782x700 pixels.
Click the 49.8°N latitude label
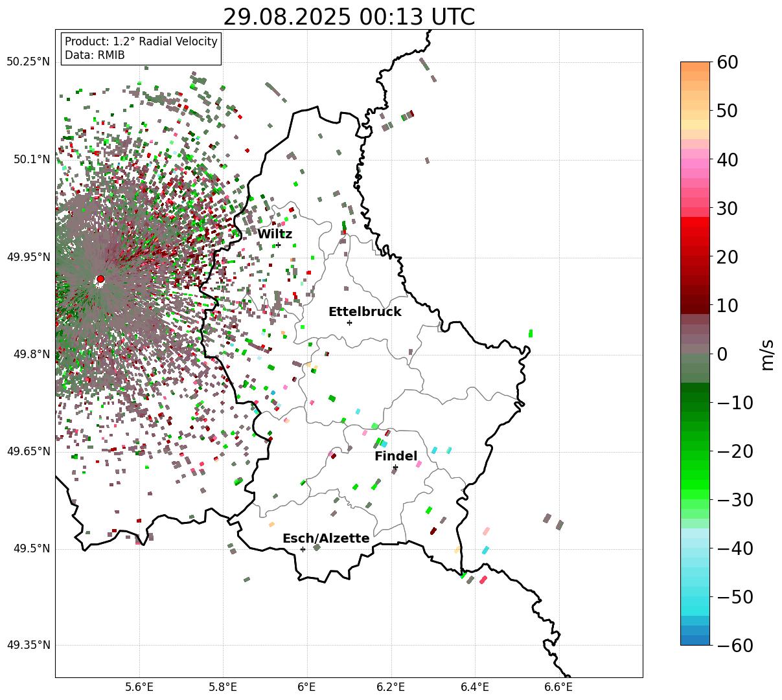(31, 355)
